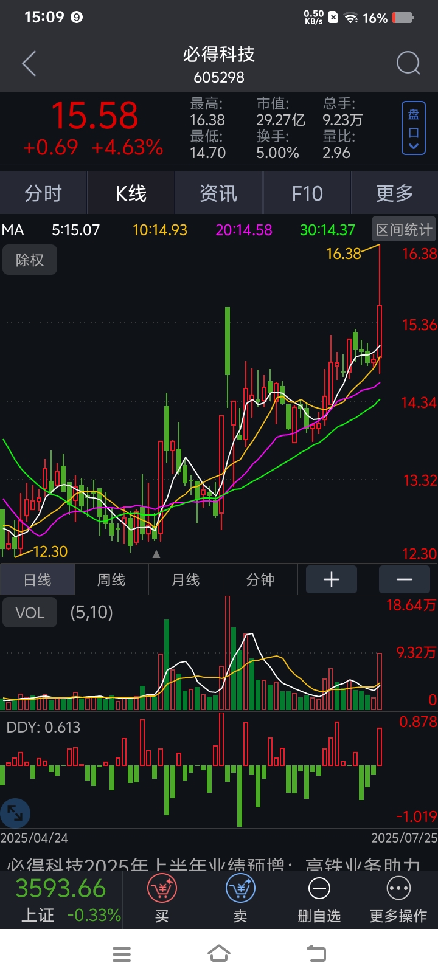Zoom out chart with minus button
The image size is (438, 980).
pyautogui.click(x=405, y=579)
